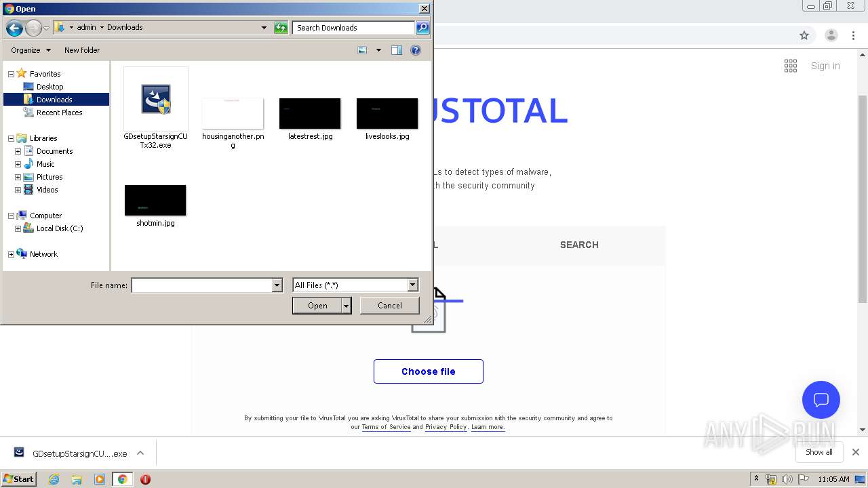The image size is (868, 488).
Task: Collapse the Favorites tree node
Action: 11,74
